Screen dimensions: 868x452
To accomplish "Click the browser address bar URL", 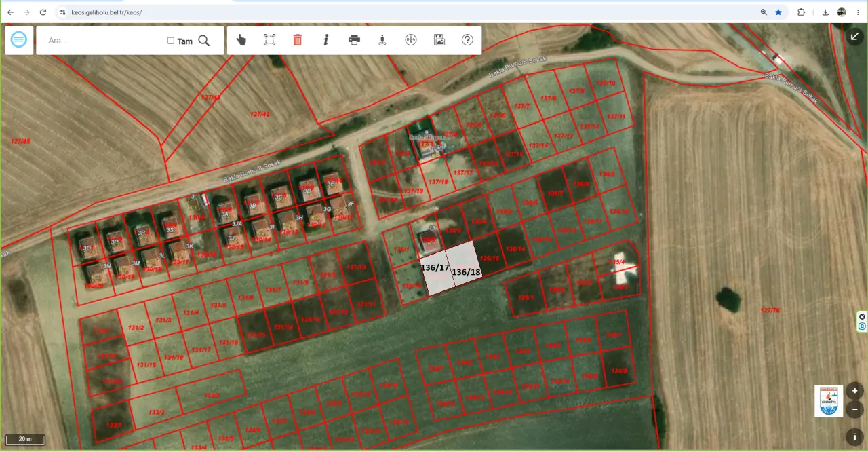I will point(106,12).
